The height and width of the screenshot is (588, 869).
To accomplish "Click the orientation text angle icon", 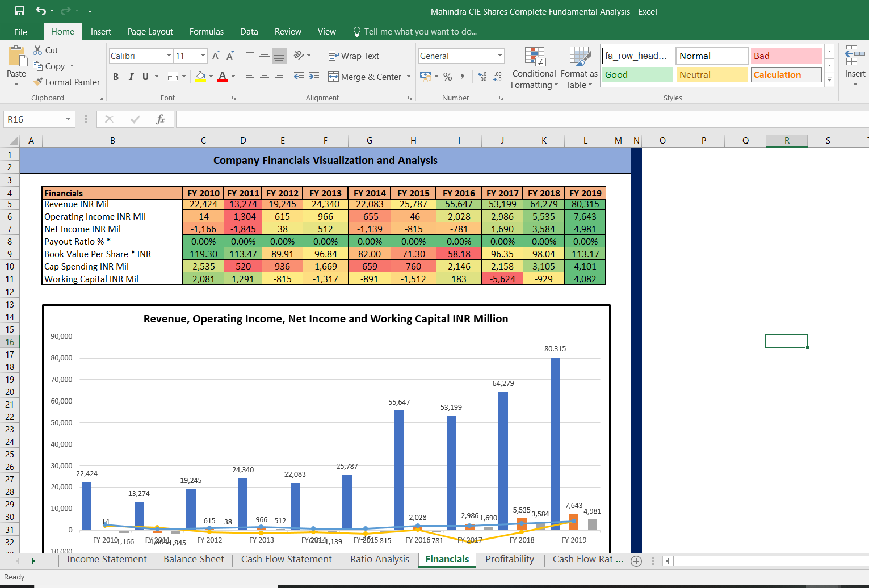I will 299,55.
